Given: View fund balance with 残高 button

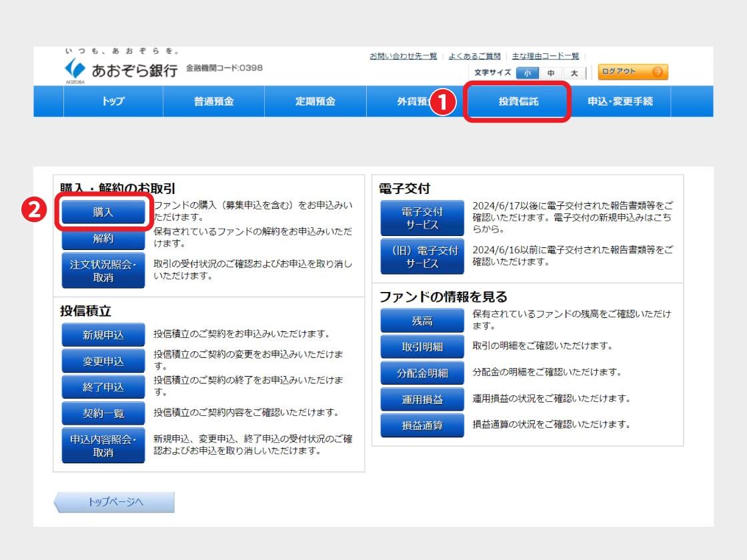Looking at the screenshot, I should click(x=422, y=321).
